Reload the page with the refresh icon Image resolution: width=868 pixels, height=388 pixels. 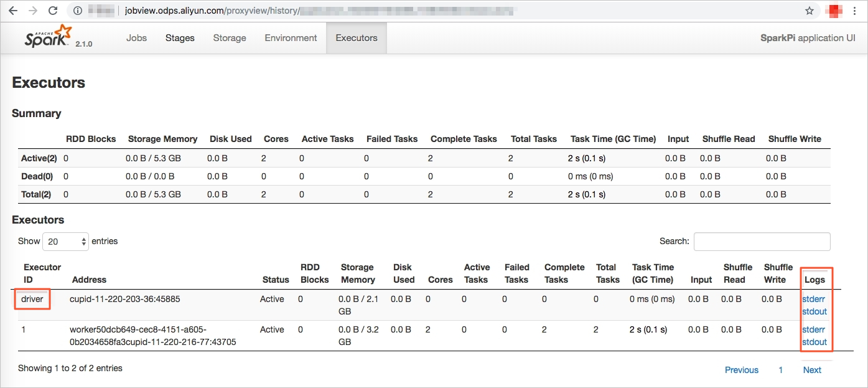click(53, 11)
